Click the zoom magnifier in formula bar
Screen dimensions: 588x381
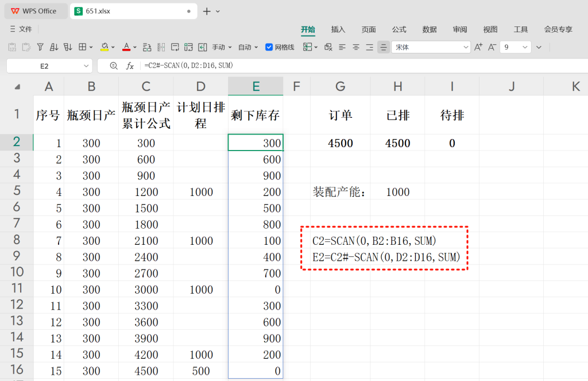pyautogui.click(x=114, y=66)
